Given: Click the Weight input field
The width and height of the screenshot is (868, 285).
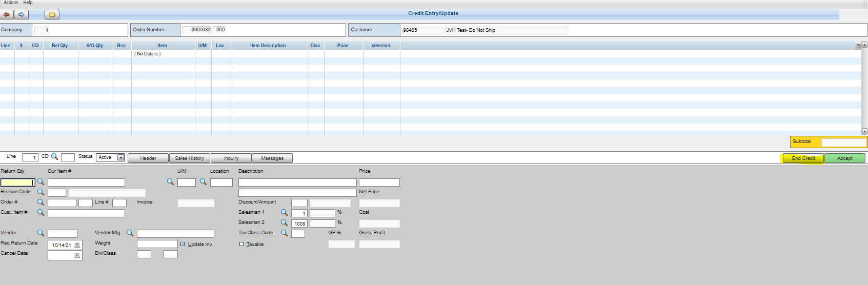Looking at the screenshot, I should pyautogui.click(x=157, y=244).
